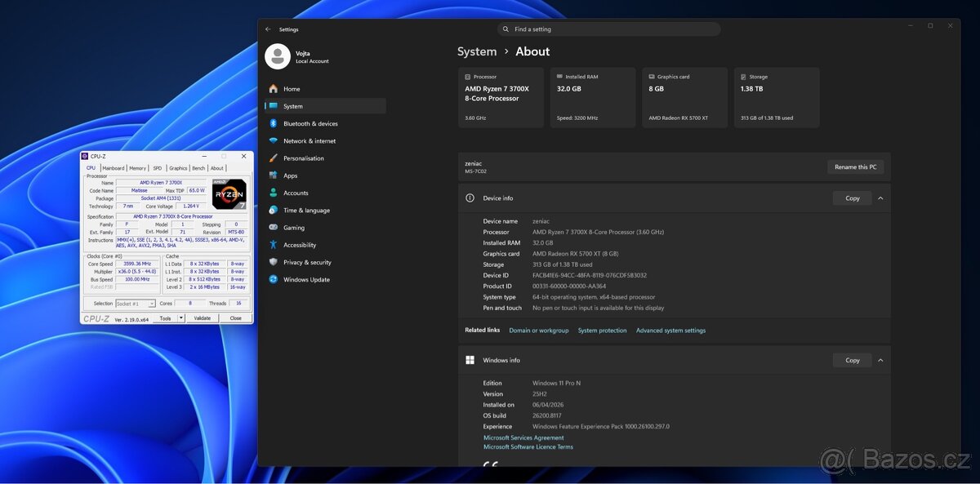The image size is (980, 484).
Task: Open Advanced system settings link
Action: pos(671,331)
